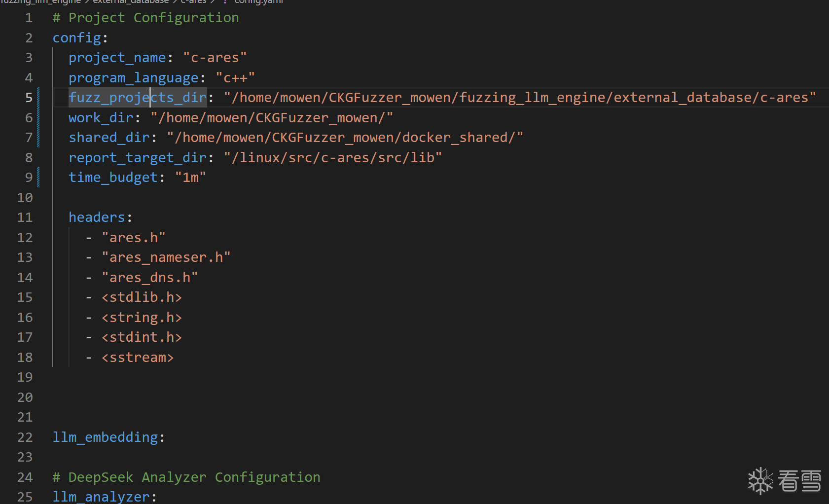Click line number 22 in the gutter

25,437
